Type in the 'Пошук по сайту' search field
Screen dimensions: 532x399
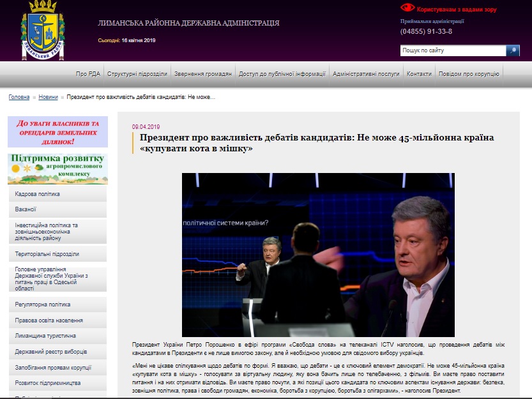452,50
